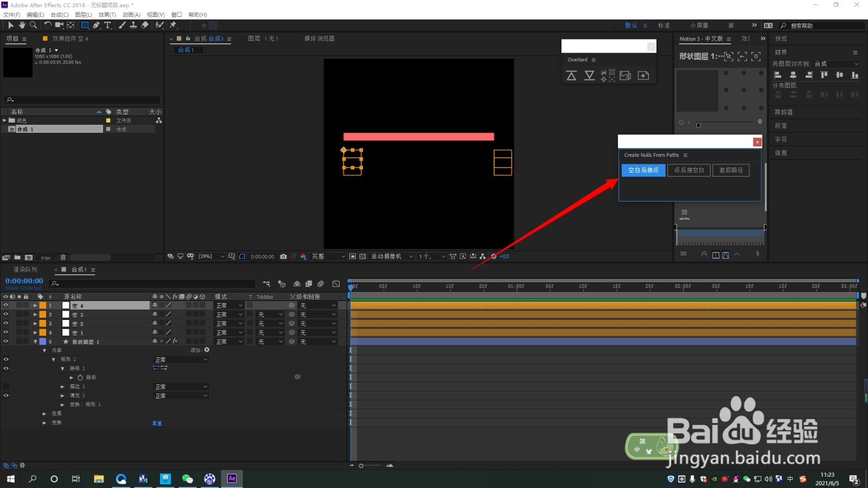The height and width of the screenshot is (488, 868).
Task: Select the Roto Brush tool
Action: point(159,25)
